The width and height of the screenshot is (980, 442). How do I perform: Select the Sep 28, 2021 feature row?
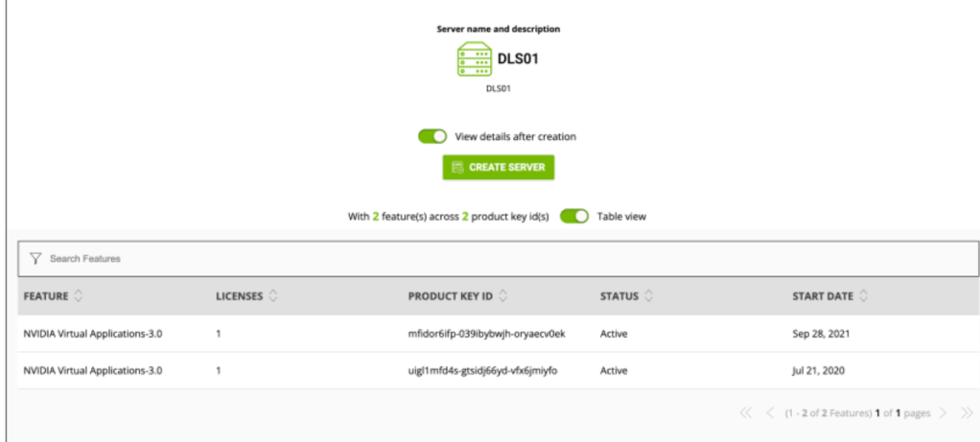pos(498,334)
